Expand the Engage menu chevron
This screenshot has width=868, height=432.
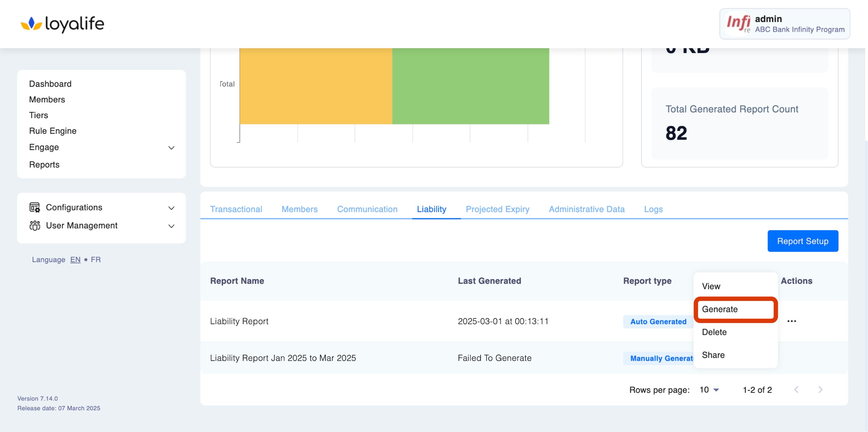point(171,148)
